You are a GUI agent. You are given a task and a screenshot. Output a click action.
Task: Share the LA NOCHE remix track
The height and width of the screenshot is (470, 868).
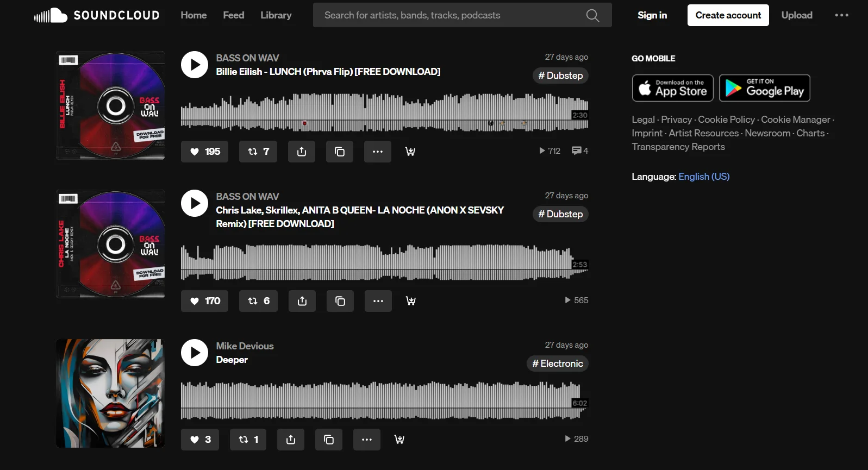(x=302, y=301)
